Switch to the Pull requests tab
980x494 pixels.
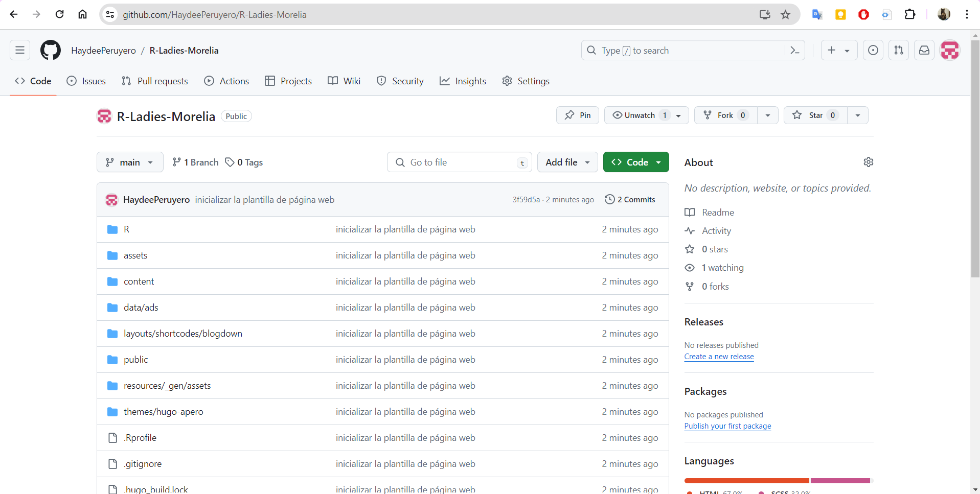click(155, 81)
